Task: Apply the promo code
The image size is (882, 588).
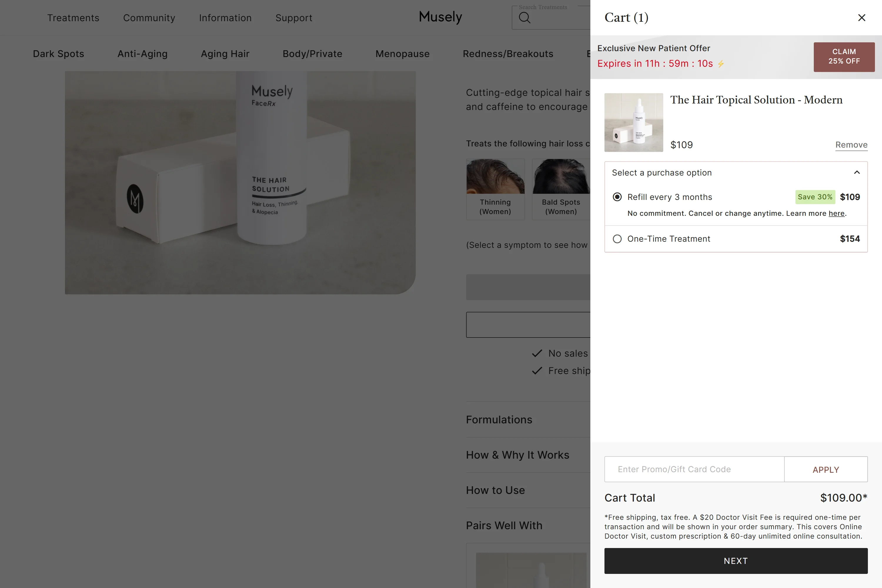Action: [x=825, y=470]
